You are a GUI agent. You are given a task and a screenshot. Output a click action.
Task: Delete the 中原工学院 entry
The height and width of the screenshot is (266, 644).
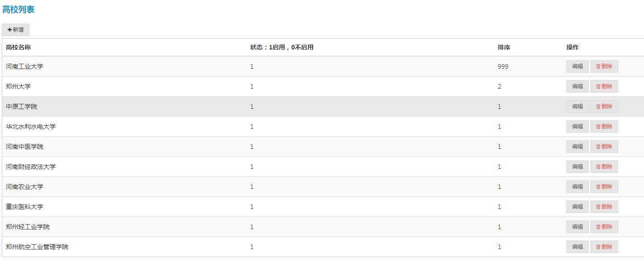604,106
